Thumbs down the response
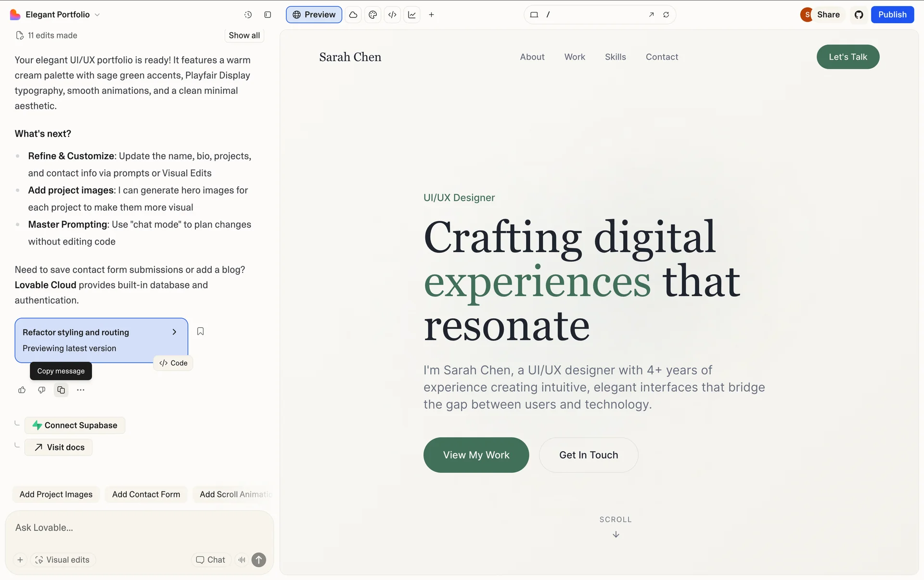The height and width of the screenshot is (580, 924). tap(41, 390)
